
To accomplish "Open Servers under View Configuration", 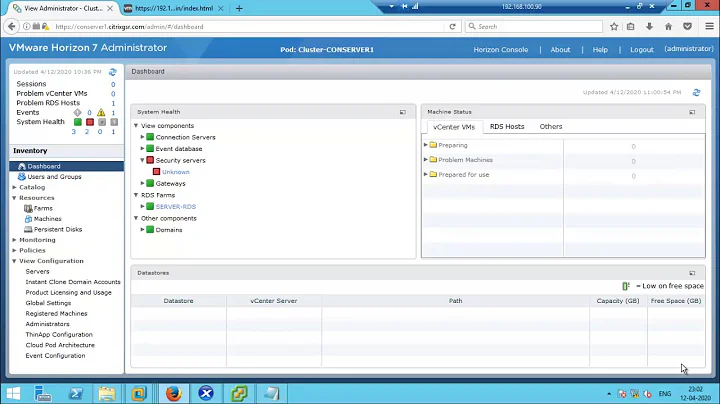I will click(37, 271).
